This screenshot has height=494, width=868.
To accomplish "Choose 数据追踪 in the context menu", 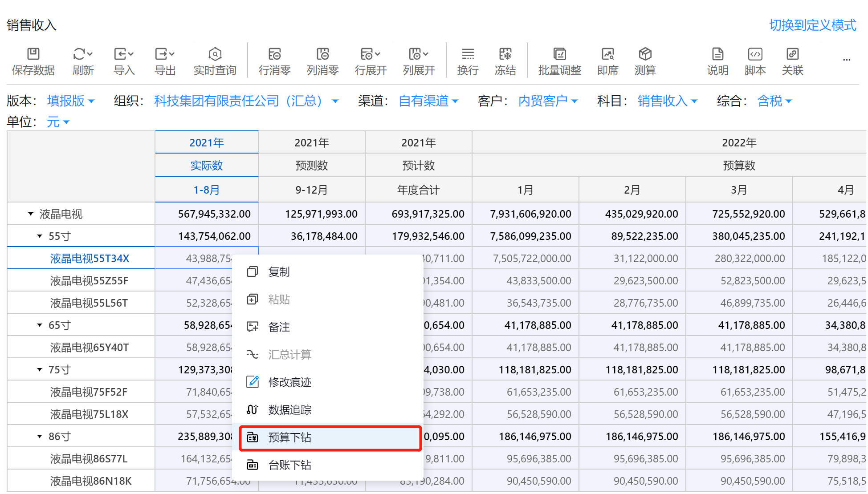I will pyautogui.click(x=289, y=410).
